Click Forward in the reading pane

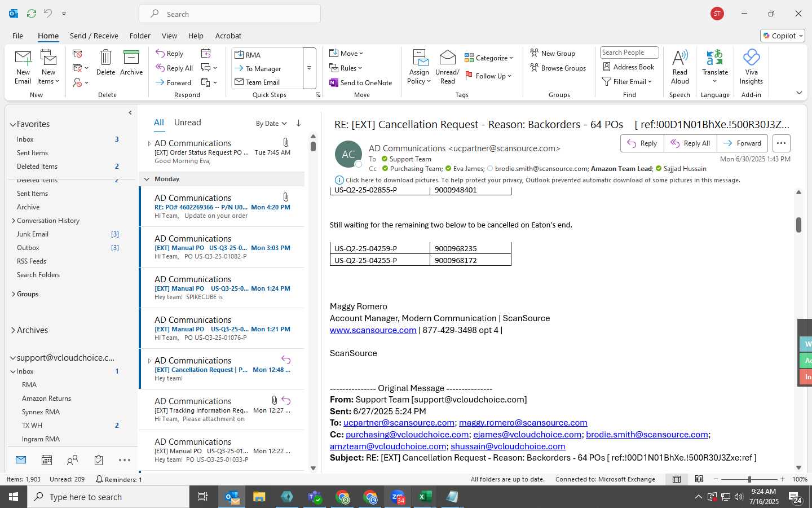tap(742, 143)
